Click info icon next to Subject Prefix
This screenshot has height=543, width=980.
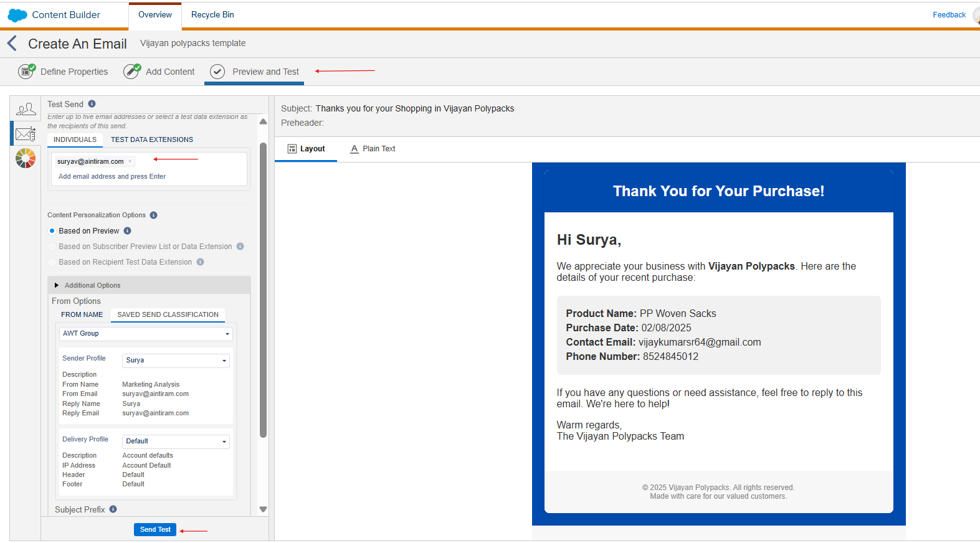click(x=113, y=509)
